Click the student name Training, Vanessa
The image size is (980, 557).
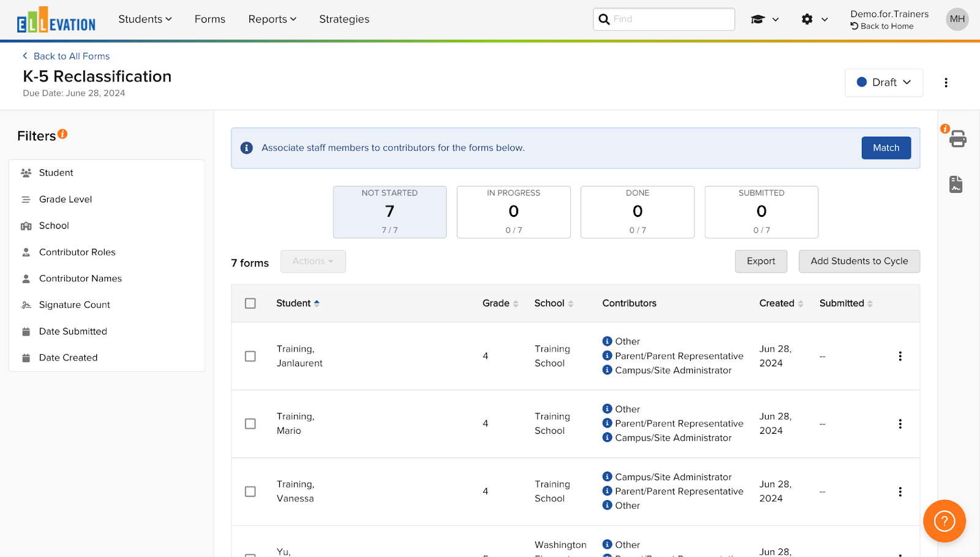coord(295,491)
